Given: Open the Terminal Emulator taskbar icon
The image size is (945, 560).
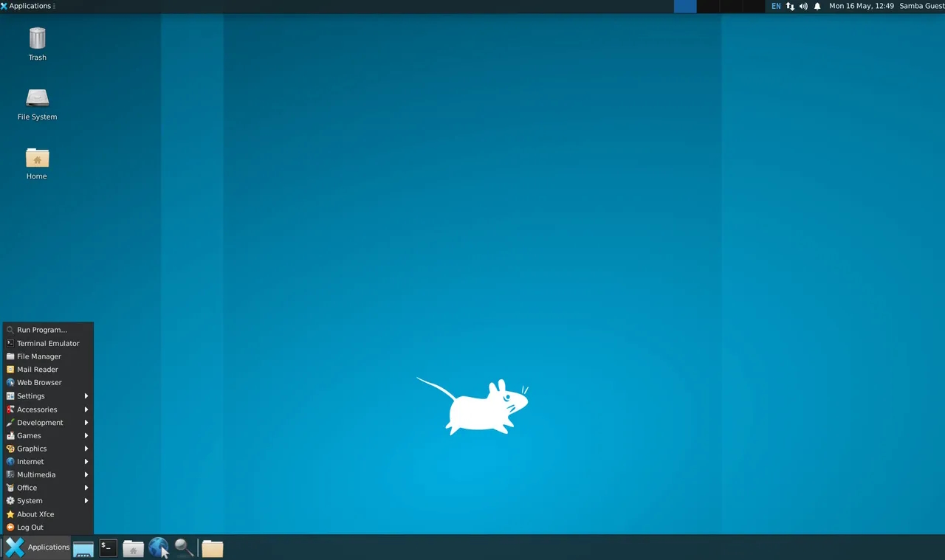Looking at the screenshot, I should click(108, 547).
